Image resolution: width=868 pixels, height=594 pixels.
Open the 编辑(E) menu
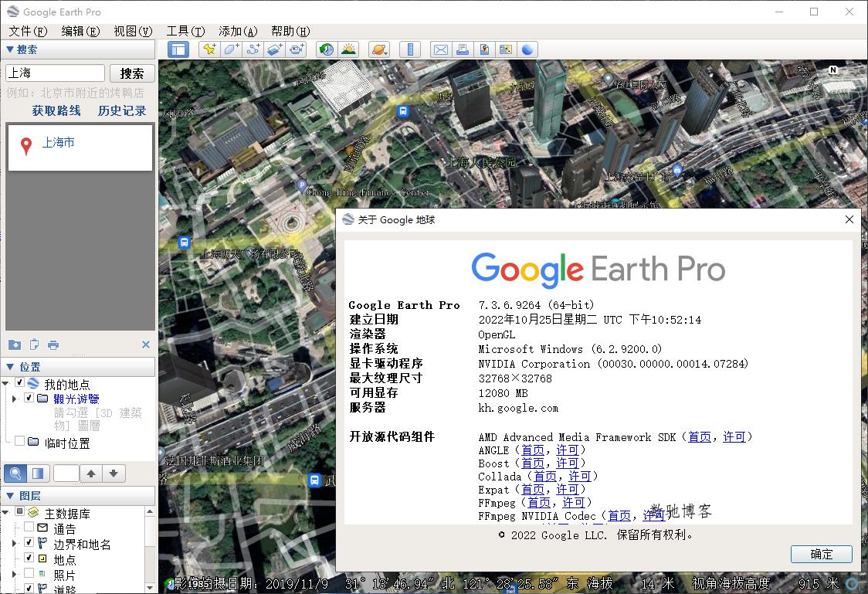[80, 31]
